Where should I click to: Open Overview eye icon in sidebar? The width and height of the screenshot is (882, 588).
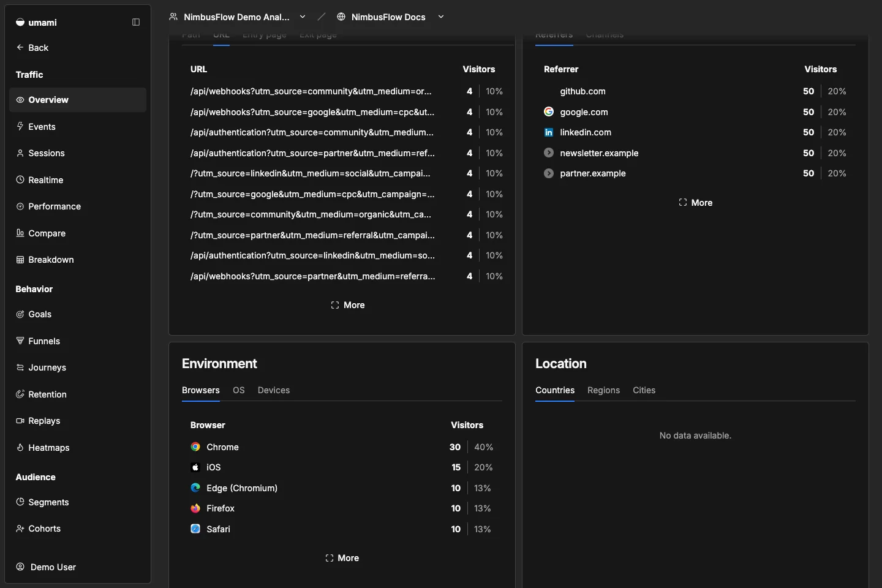click(20, 100)
